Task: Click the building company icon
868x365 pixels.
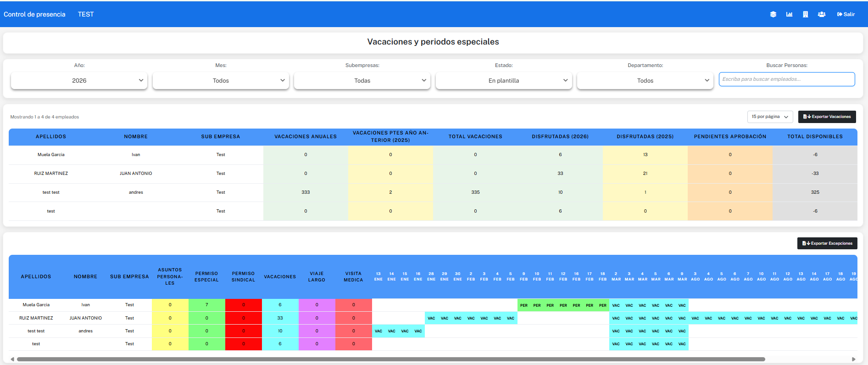Action: click(805, 14)
